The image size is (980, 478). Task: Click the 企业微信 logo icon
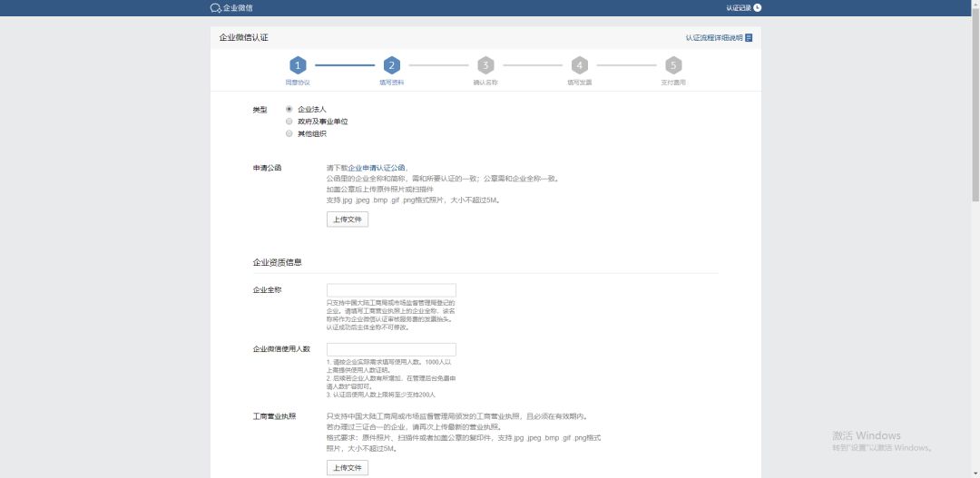click(x=216, y=7)
